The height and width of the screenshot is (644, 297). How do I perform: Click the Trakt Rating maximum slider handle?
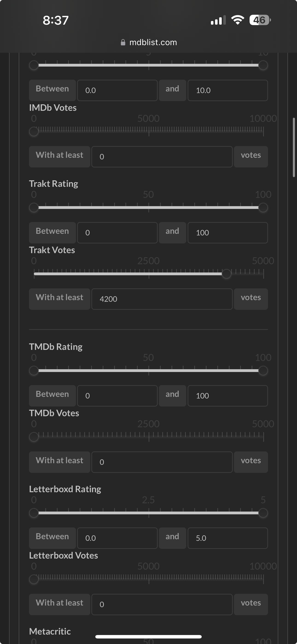pyautogui.click(x=263, y=208)
